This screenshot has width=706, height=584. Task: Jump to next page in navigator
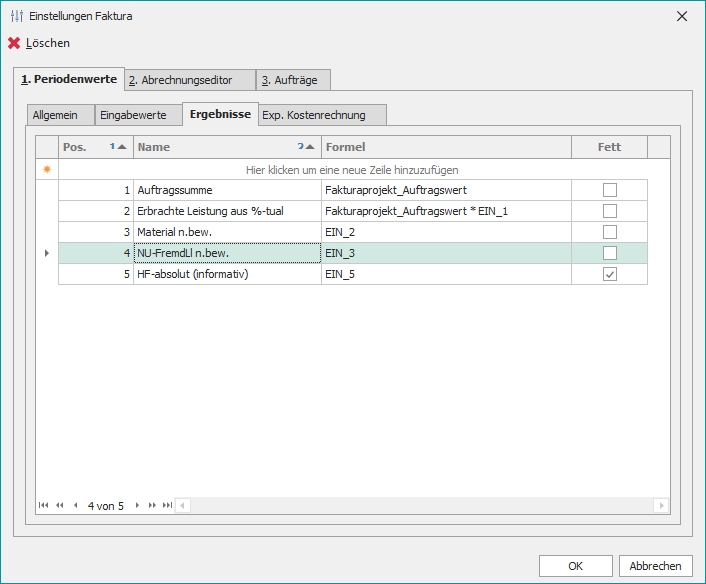tap(152, 506)
